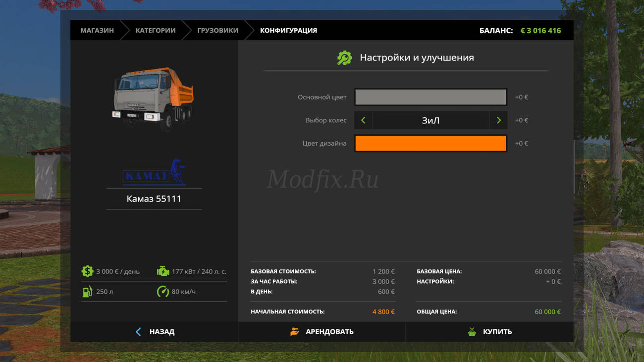Click the ОБЩАЯ ЦЕНА label

click(437, 311)
